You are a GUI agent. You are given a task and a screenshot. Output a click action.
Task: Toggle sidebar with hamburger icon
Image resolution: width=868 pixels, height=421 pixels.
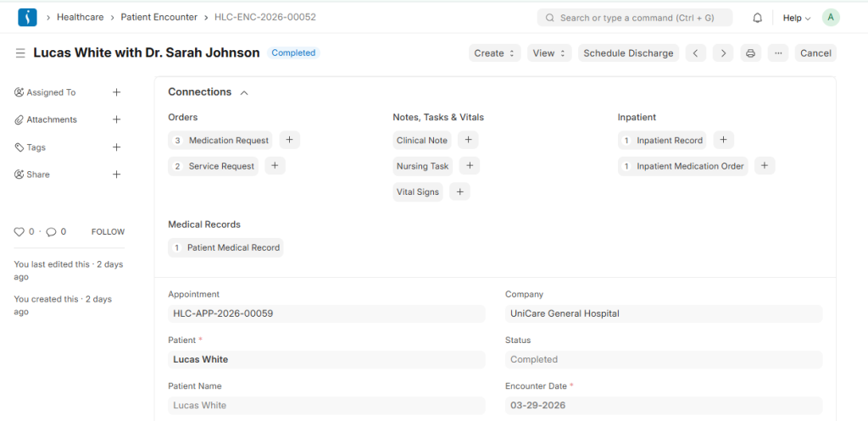point(20,53)
